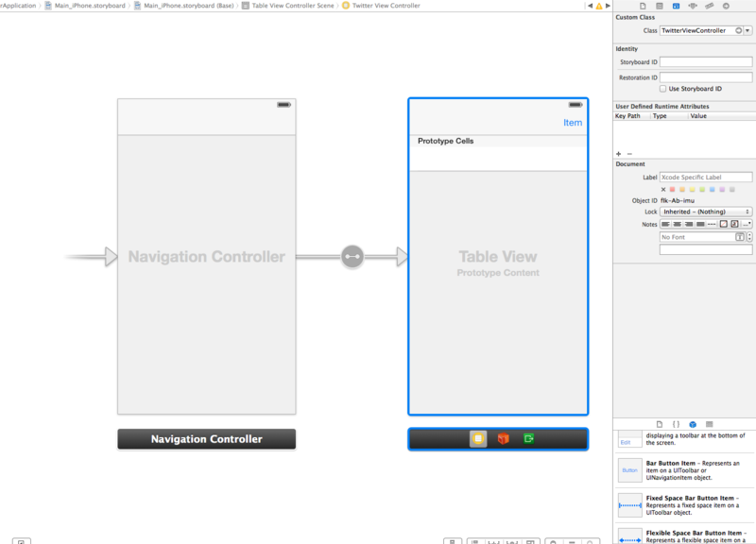Open the Quick Help inspector tab
The height and width of the screenshot is (544, 756).
pos(659,6)
